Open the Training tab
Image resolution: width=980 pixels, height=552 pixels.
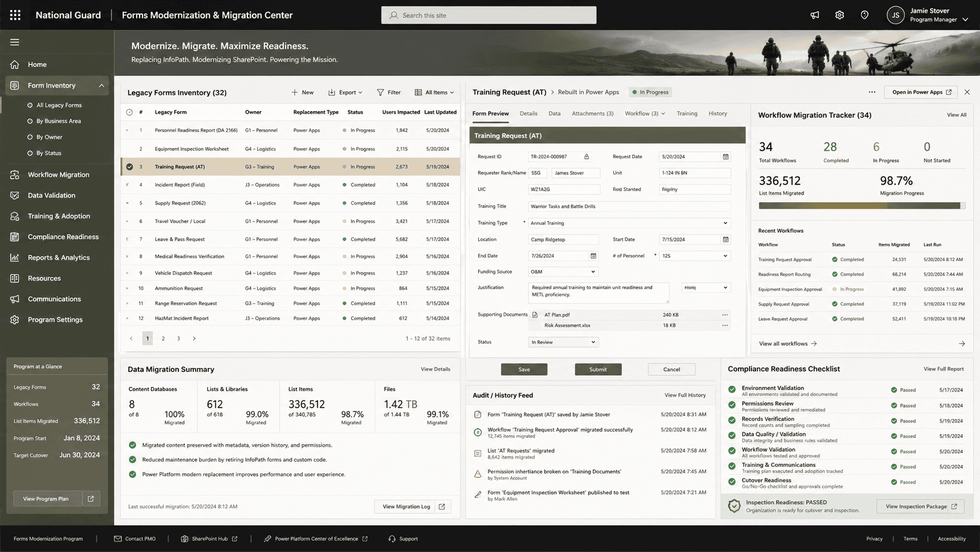pos(687,114)
